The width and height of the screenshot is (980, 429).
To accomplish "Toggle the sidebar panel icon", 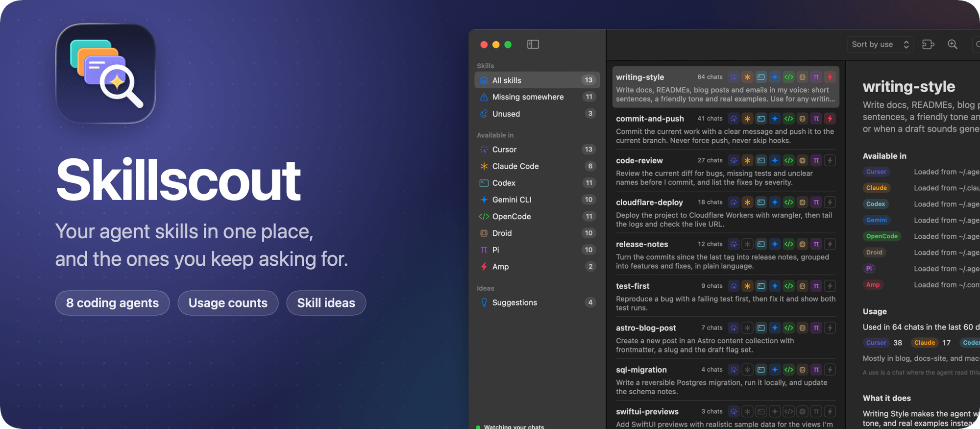I will point(533,45).
